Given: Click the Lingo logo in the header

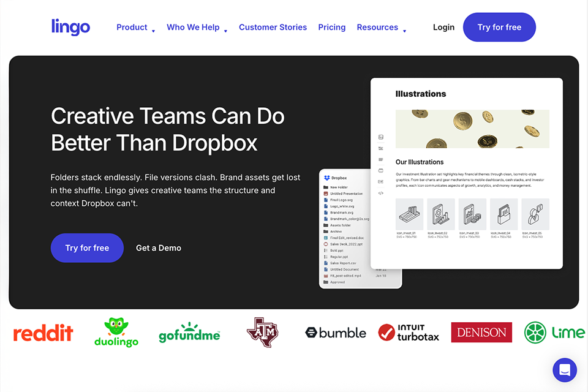Looking at the screenshot, I should pos(70,26).
